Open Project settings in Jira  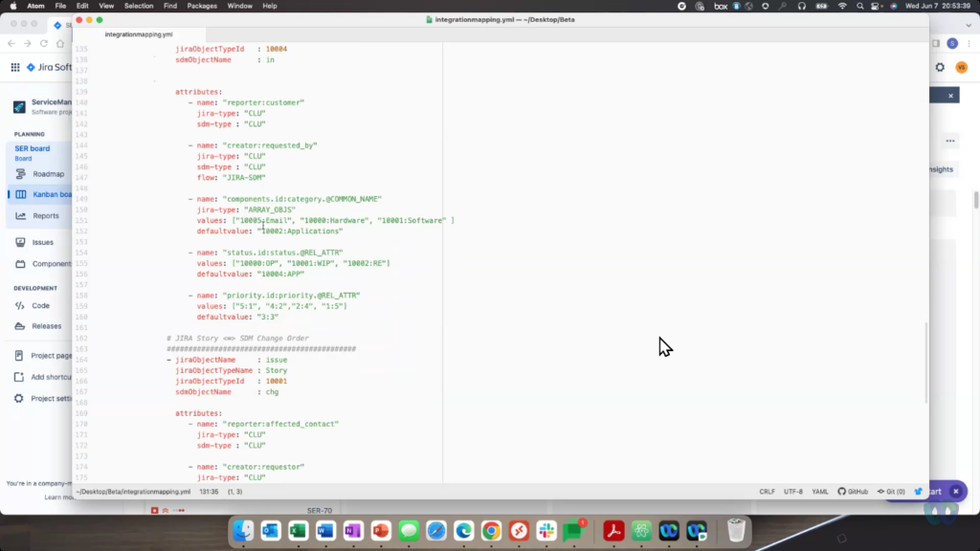52,399
